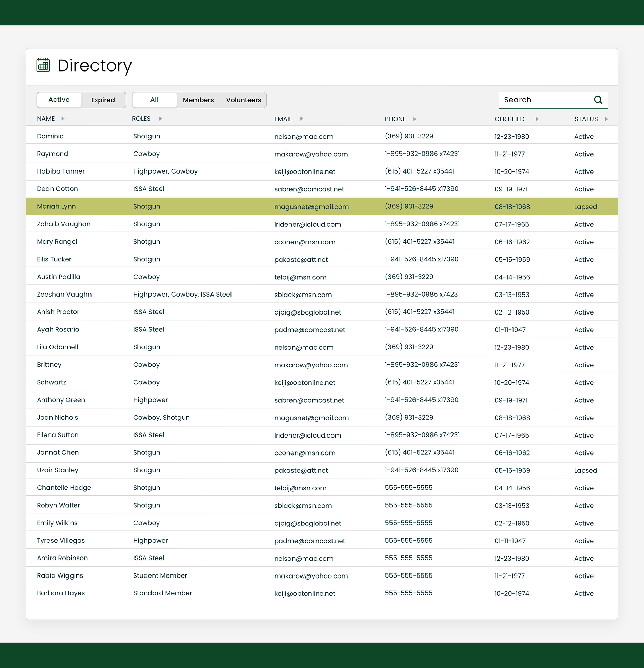Screen dimensions: 644x668
Task: Click the Lapsed status for Uzair Stanley
Action: 585,470
